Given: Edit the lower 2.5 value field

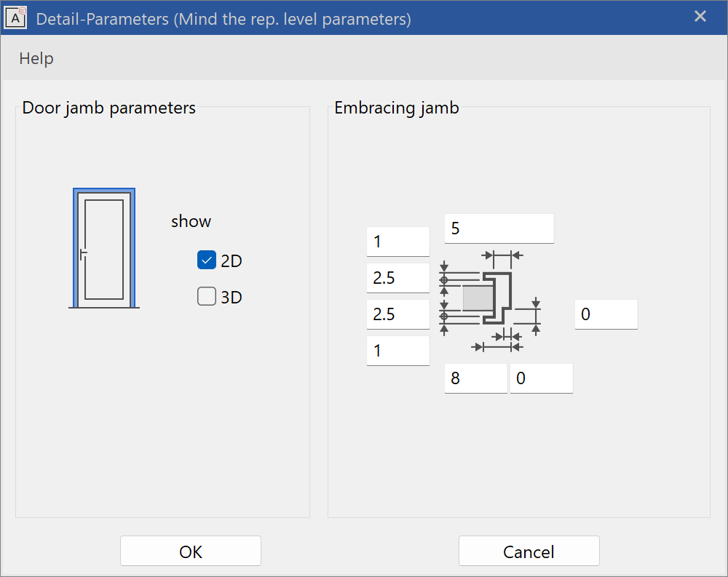Looking at the screenshot, I should [398, 314].
